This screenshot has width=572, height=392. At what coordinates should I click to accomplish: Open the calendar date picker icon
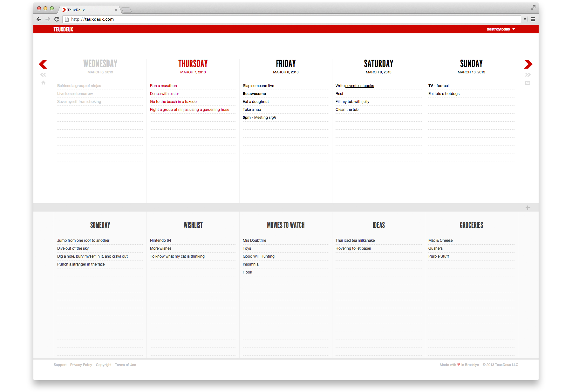pyautogui.click(x=528, y=83)
